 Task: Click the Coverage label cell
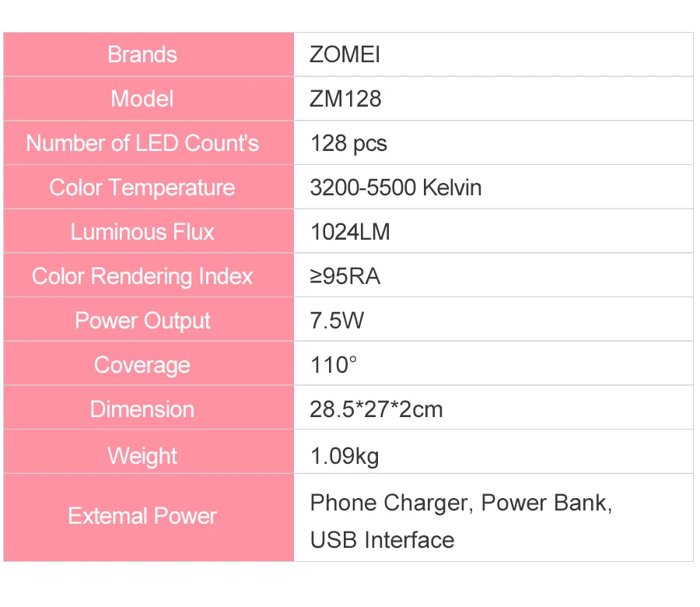(x=149, y=363)
